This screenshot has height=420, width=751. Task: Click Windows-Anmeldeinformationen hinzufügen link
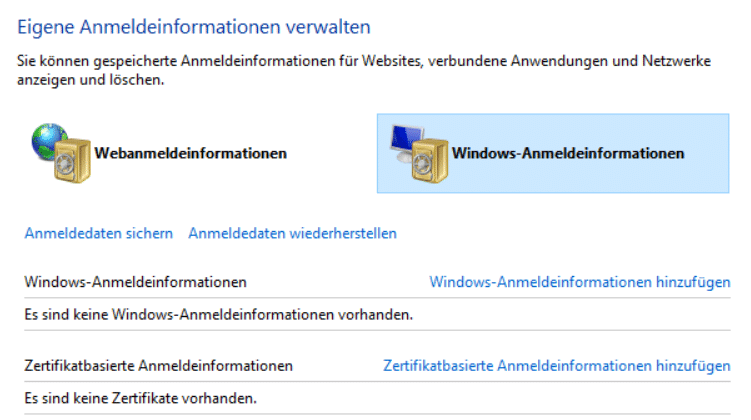(x=579, y=282)
